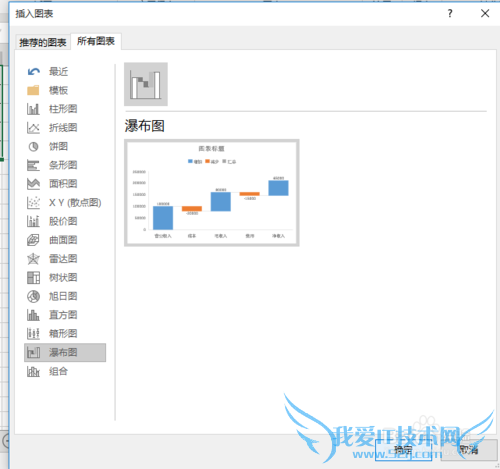Open dialog help with question mark

click(x=450, y=13)
